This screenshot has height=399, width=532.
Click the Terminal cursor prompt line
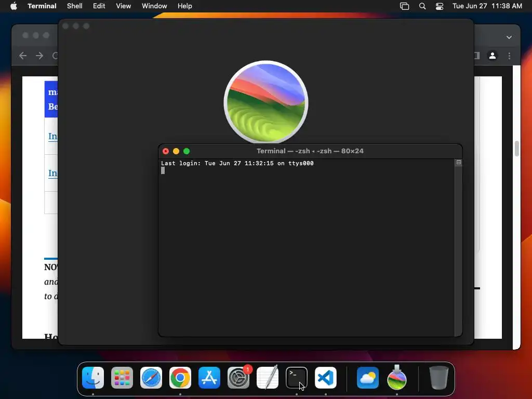[163, 170]
